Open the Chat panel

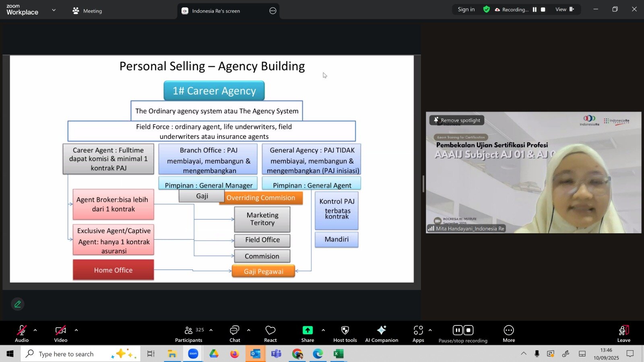point(235,333)
